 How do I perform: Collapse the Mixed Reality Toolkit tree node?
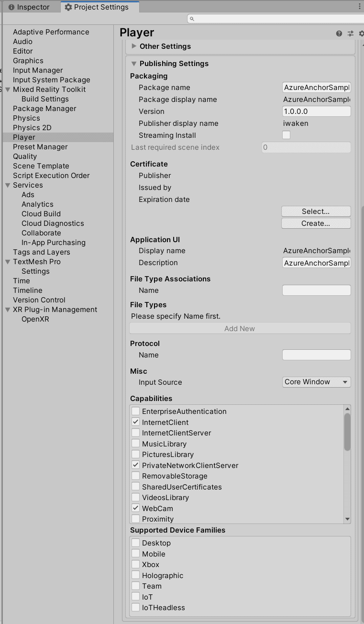[x=8, y=89]
